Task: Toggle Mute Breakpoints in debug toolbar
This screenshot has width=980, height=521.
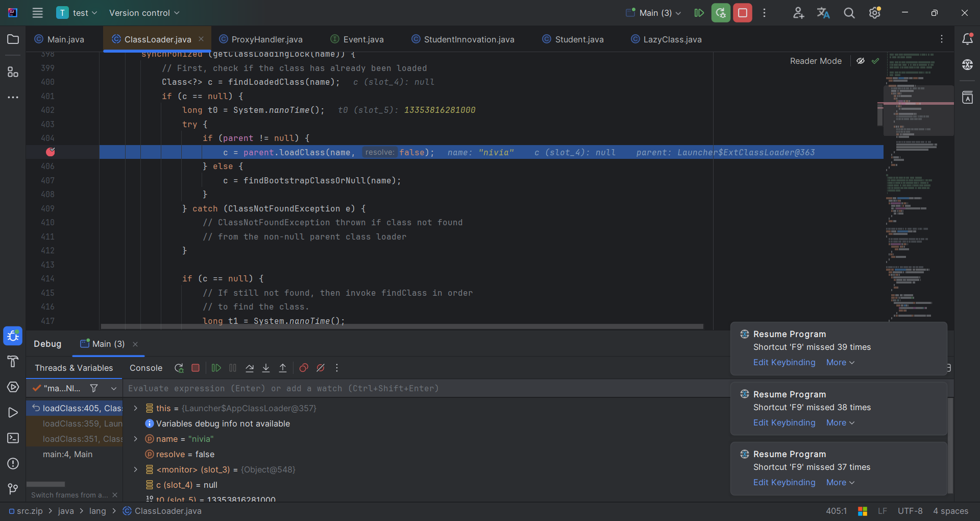Action: 321,368
